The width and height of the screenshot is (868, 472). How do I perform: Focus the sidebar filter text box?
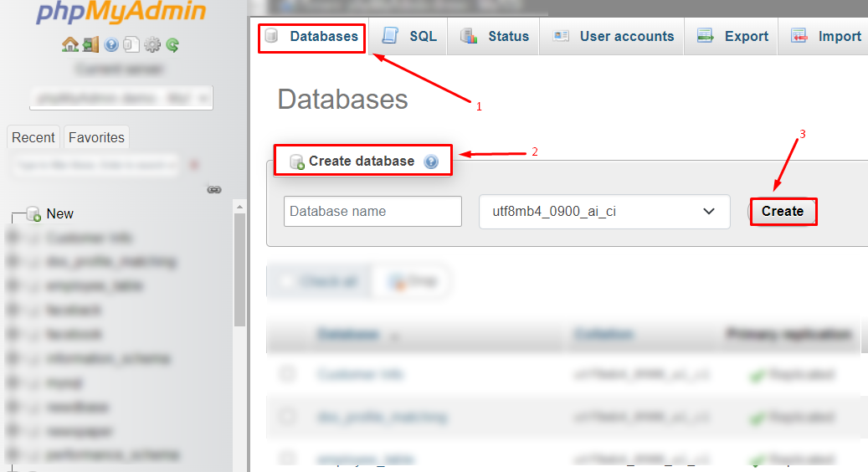click(x=94, y=165)
